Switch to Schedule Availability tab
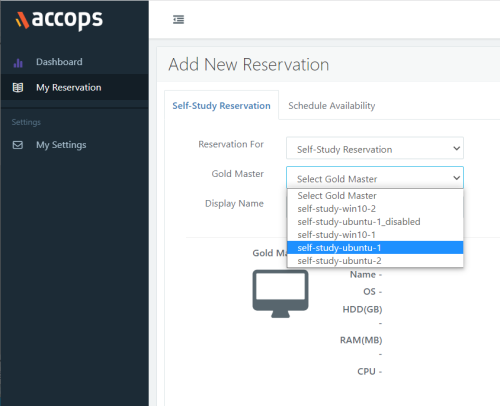This screenshot has height=406, width=500. (x=332, y=106)
